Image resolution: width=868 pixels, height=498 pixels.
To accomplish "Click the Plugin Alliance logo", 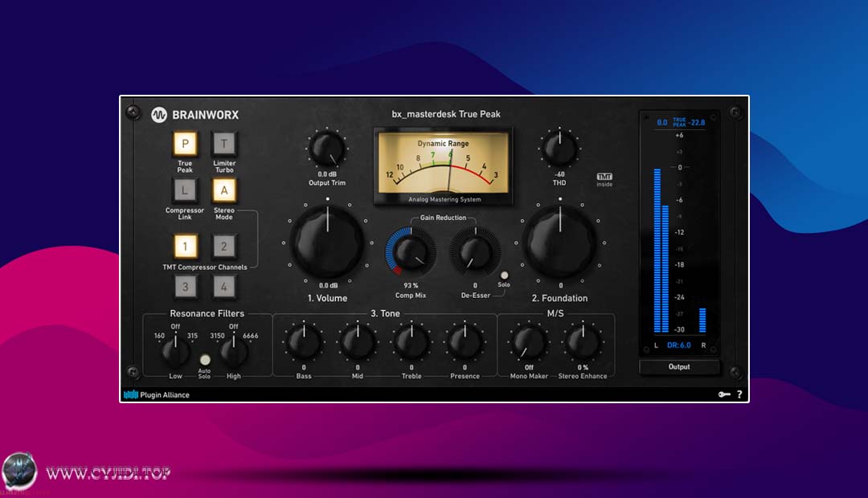I will [x=157, y=394].
